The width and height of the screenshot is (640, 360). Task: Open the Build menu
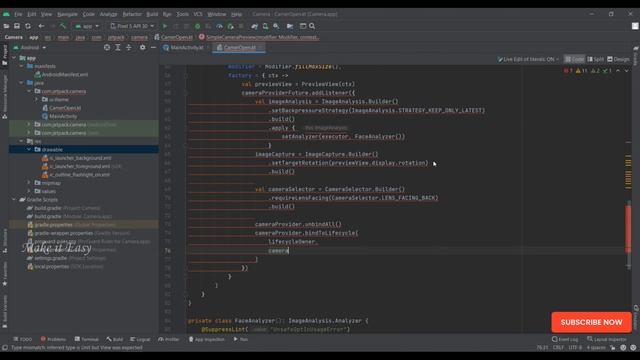152,14
